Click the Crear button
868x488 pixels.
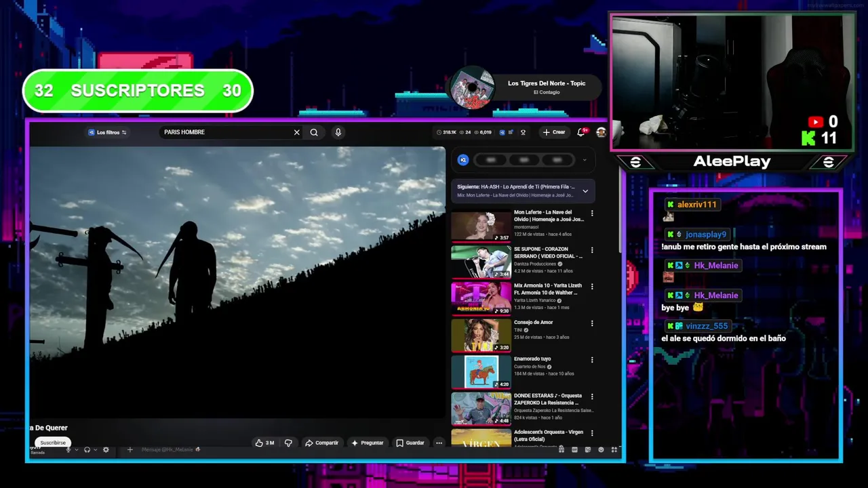pos(554,132)
